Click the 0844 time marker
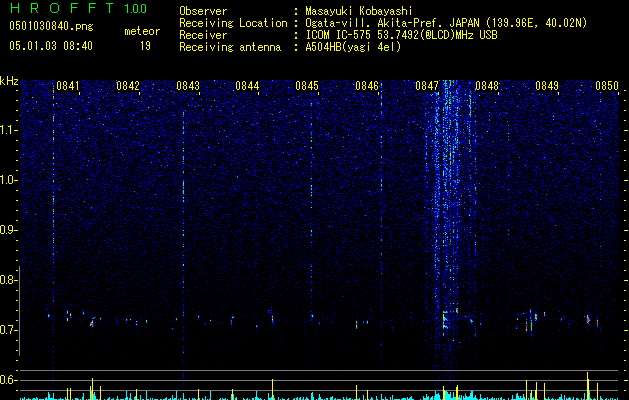The width and height of the screenshot is (629, 400). coord(247,86)
